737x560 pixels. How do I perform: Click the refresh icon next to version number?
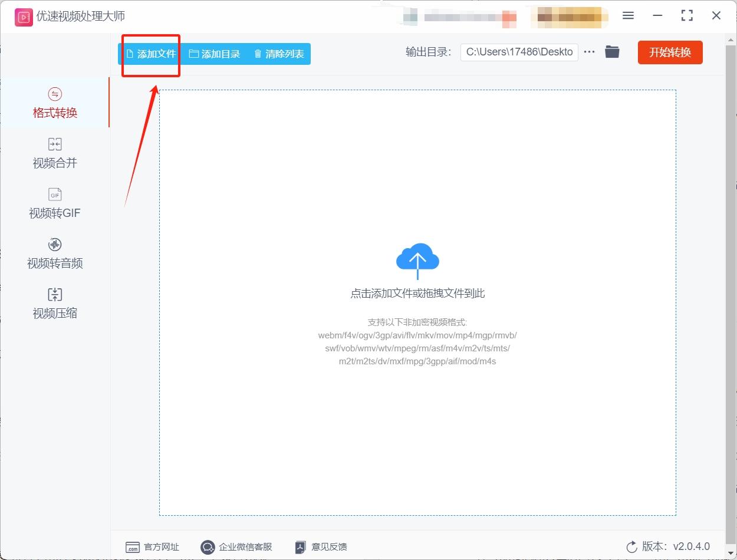click(631, 547)
